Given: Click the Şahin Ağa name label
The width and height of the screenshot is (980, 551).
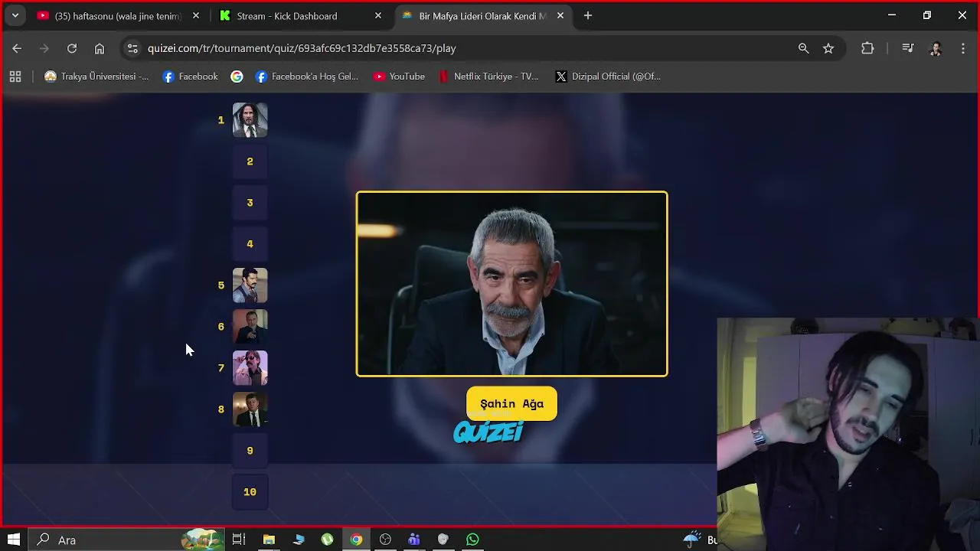Looking at the screenshot, I should 511,403.
